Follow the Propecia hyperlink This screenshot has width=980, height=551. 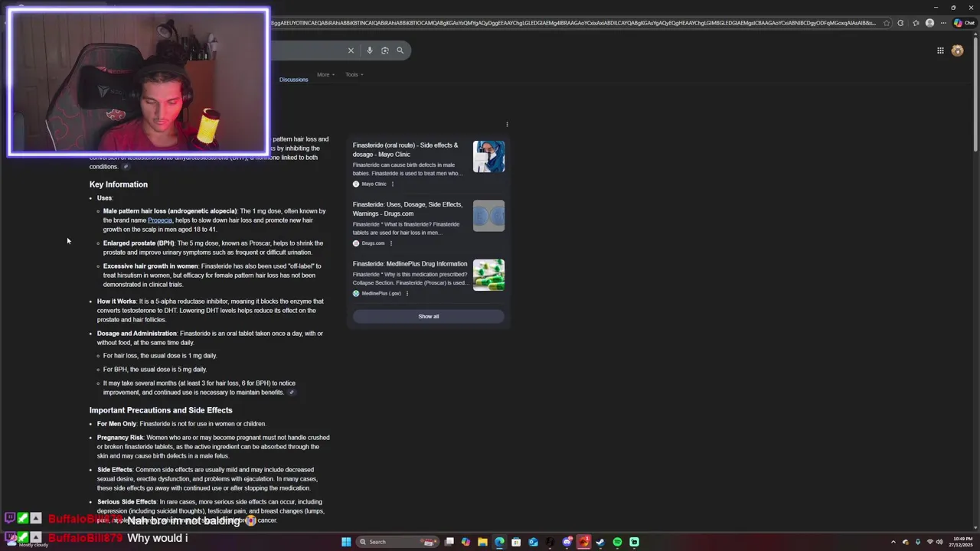click(x=160, y=220)
